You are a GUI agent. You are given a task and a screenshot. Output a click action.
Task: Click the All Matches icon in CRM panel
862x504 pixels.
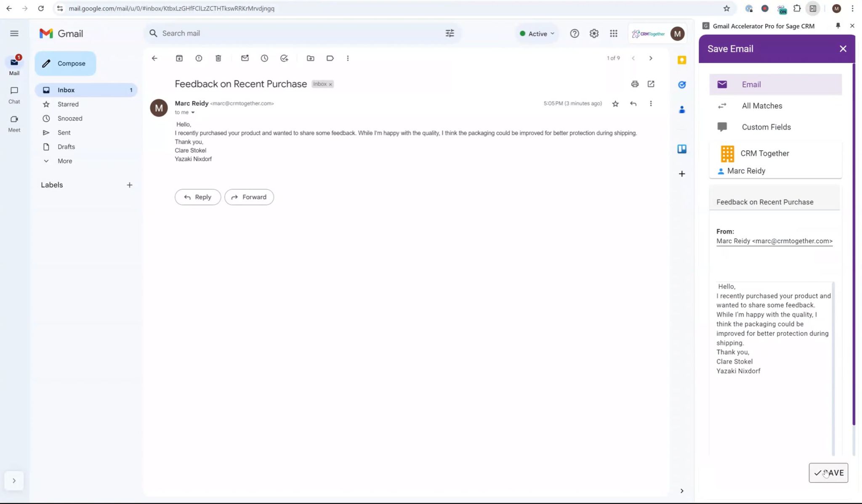click(x=722, y=106)
